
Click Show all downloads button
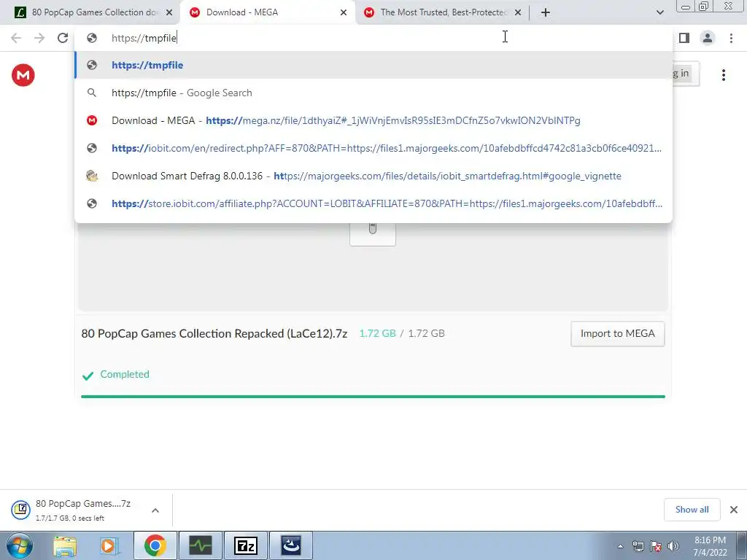(692, 510)
